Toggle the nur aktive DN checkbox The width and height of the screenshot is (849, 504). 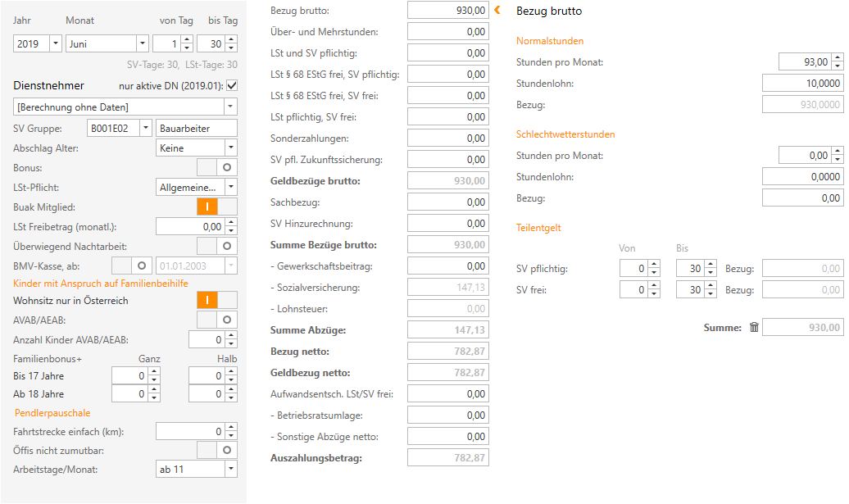[232, 85]
